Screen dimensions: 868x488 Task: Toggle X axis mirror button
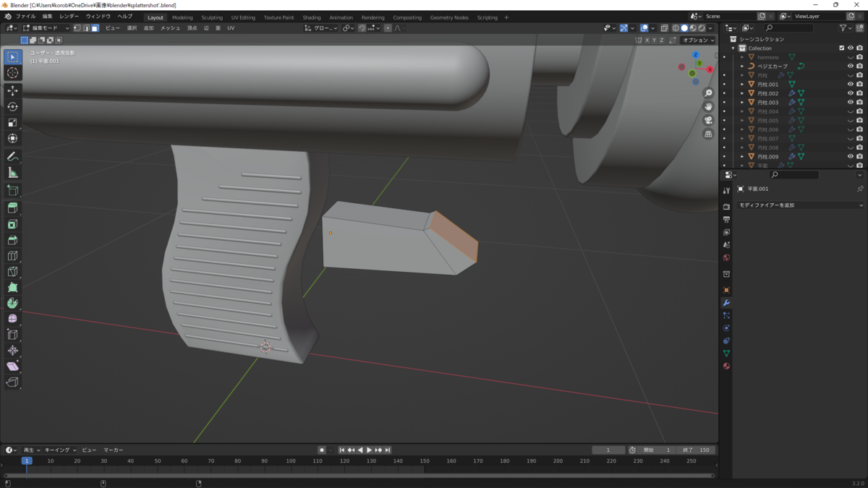pos(647,40)
